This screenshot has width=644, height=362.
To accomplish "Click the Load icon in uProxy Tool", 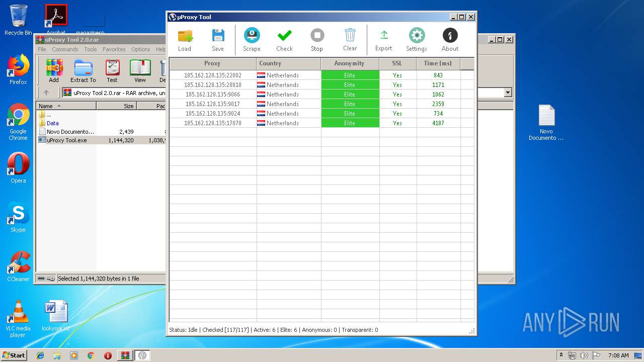I will coord(185,40).
